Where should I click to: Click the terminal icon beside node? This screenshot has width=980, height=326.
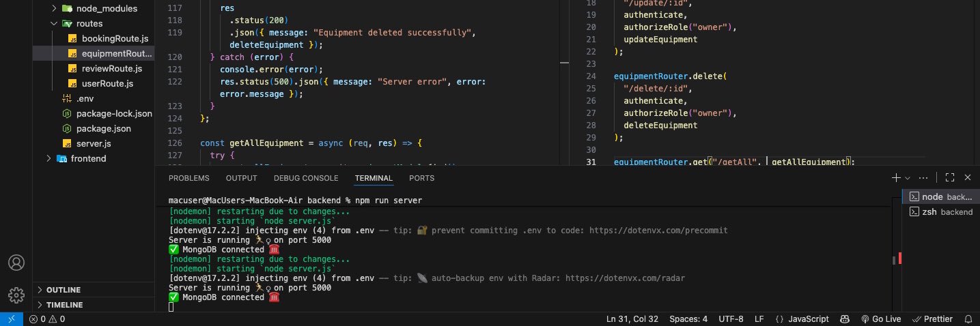(914, 196)
